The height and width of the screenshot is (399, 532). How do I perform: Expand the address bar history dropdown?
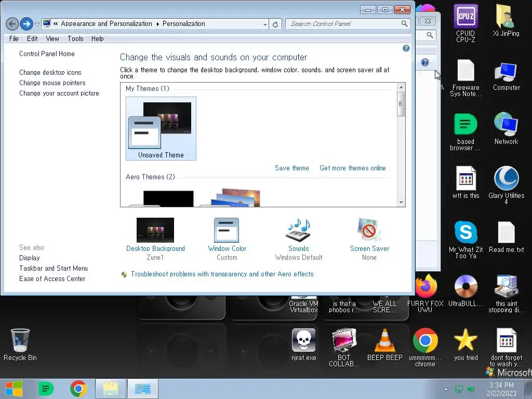coord(265,24)
